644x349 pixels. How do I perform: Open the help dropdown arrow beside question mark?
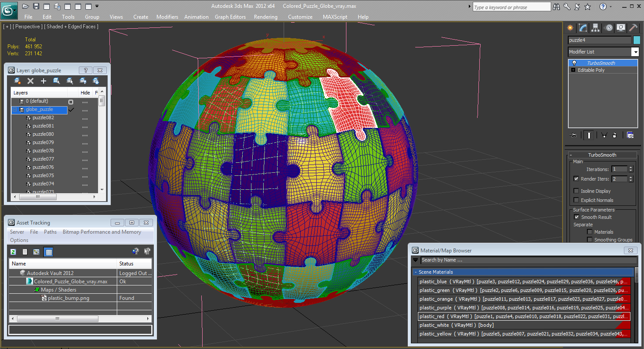click(611, 7)
